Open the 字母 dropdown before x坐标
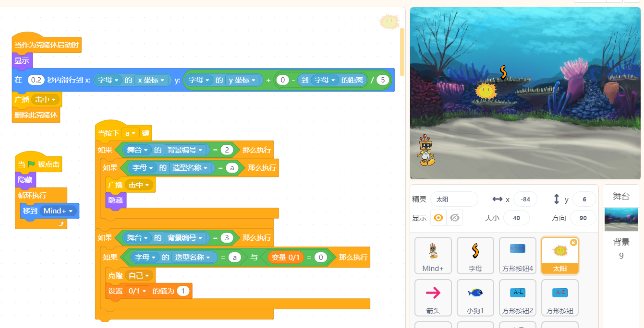The image size is (644, 328). click(107, 80)
